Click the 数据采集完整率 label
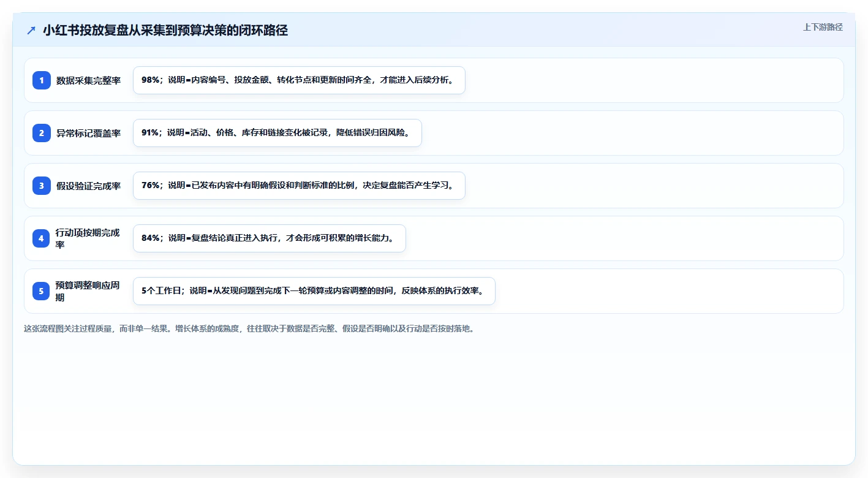This screenshot has width=868, height=478. [x=89, y=80]
